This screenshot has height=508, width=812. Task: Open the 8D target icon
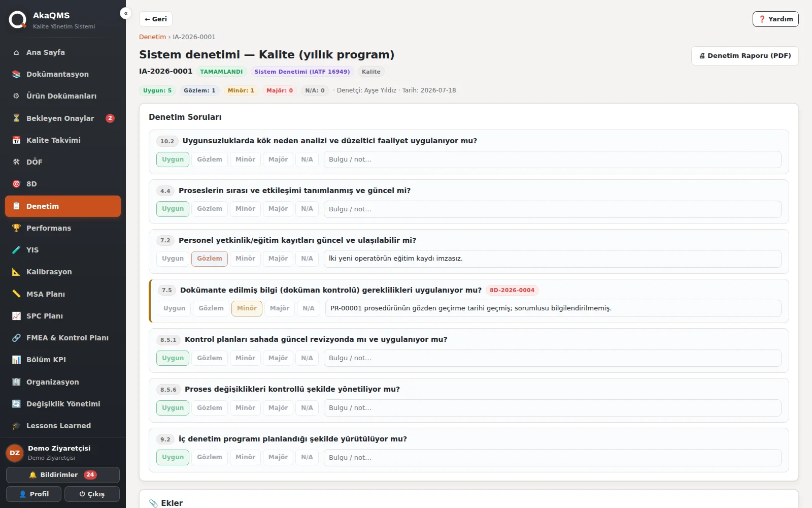pyautogui.click(x=16, y=184)
